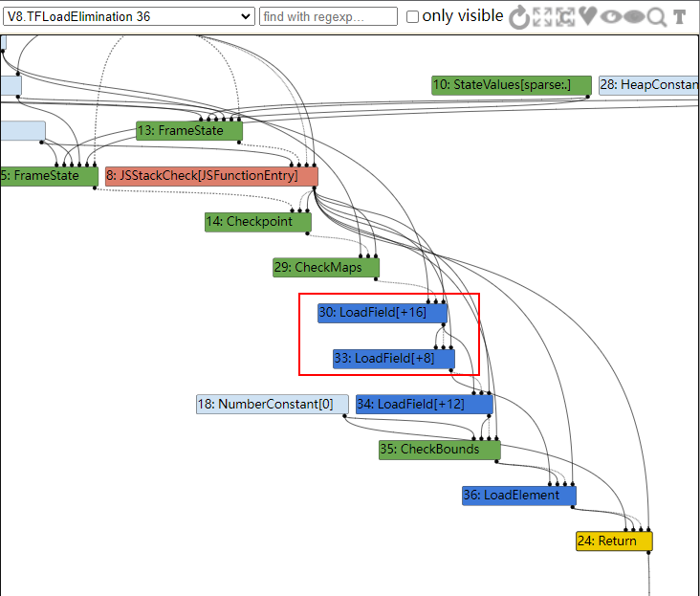Image resolution: width=700 pixels, height=596 pixels.
Task: Select the 36: LoadElement node
Action: point(519,496)
